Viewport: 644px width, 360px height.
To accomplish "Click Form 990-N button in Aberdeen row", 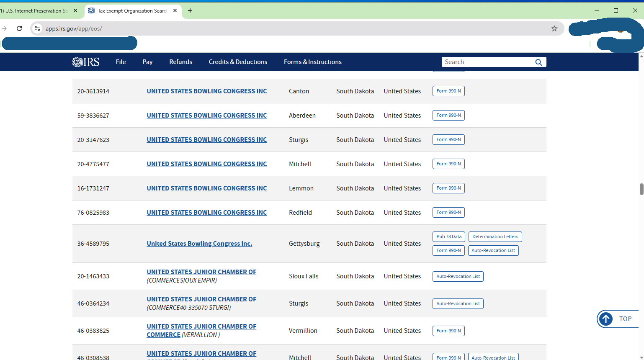I will pos(448,116).
